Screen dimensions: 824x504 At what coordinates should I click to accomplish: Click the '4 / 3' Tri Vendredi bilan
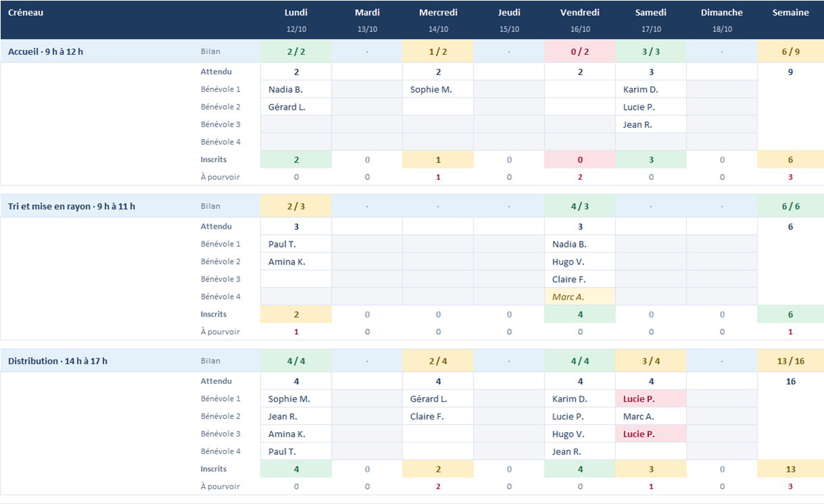point(580,206)
